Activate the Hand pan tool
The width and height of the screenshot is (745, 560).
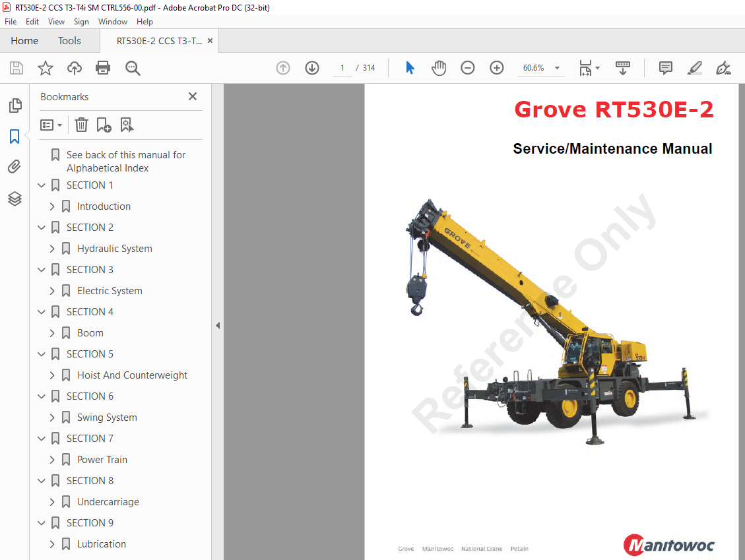pyautogui.click(x=439, y=68)
